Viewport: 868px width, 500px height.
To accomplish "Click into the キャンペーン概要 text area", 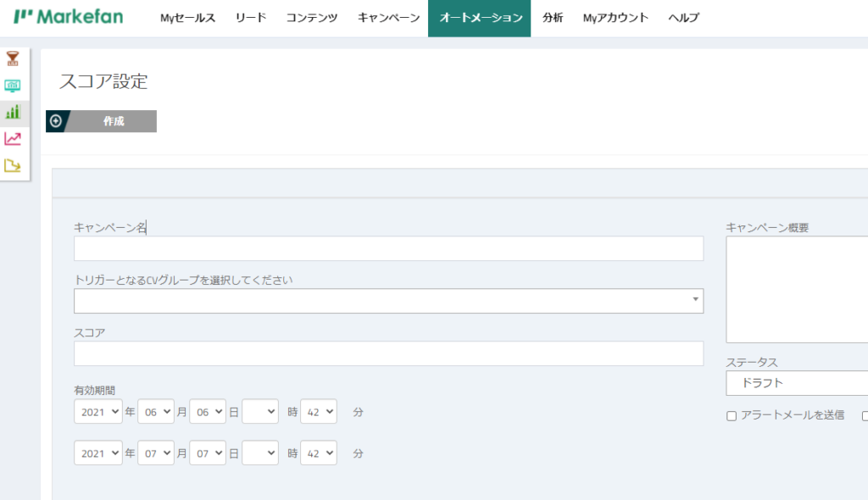I will pos(797,290).
